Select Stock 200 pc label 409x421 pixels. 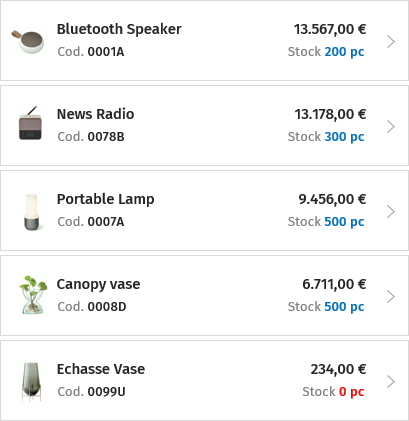pos(326,52)
